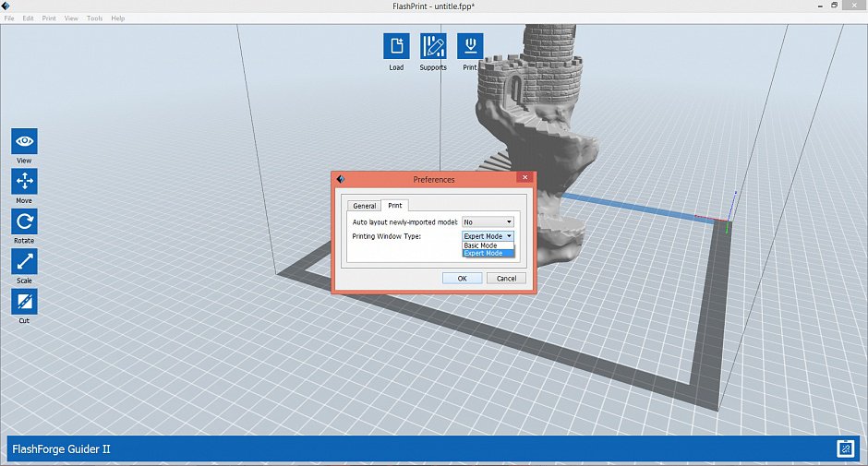Screen dimensions: 868x466
Task: Select the Rotate tool
Action: point(24,221)
